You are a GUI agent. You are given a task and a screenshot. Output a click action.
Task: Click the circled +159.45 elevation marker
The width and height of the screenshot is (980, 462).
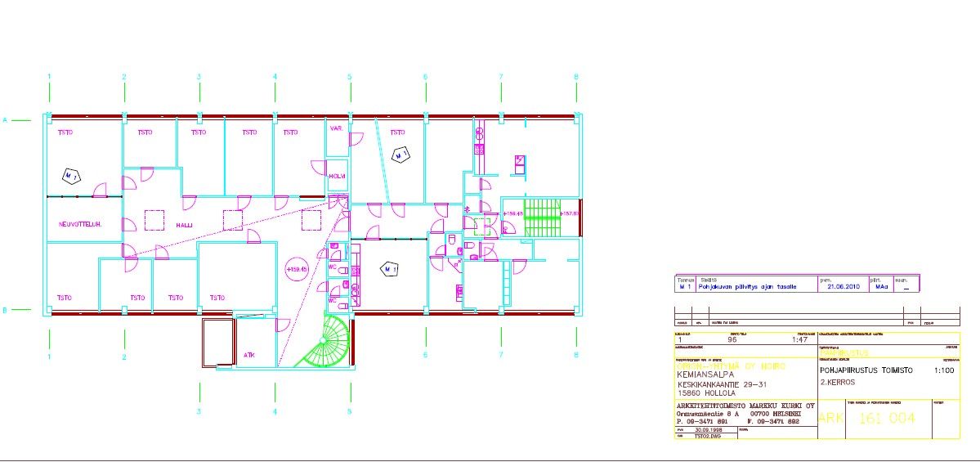pyautogui.click(x=296, y=269)
